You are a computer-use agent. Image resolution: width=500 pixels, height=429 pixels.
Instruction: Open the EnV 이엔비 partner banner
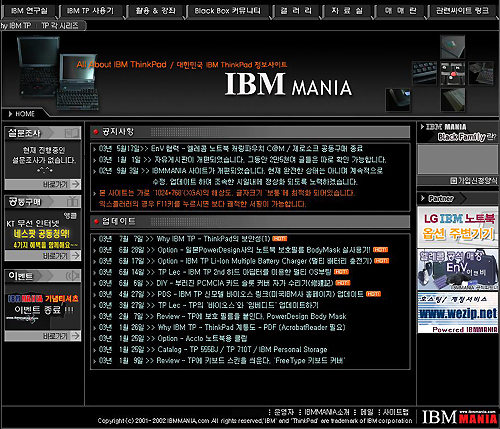[x=458, y=270]
